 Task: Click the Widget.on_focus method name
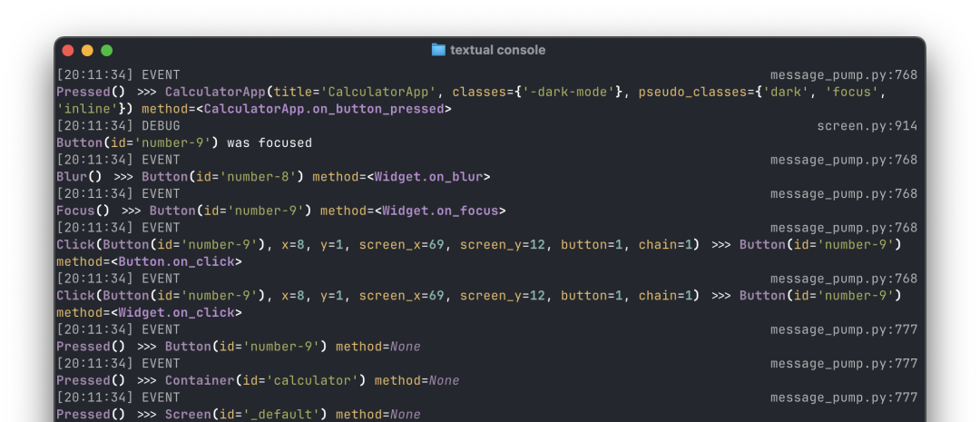[x=440, y=211]
